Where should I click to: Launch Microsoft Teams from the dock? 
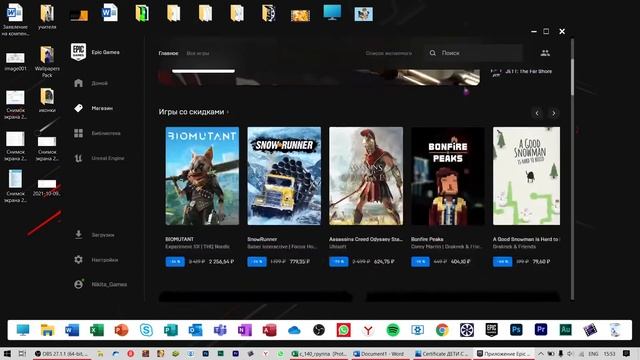click(x=220, y=330)
